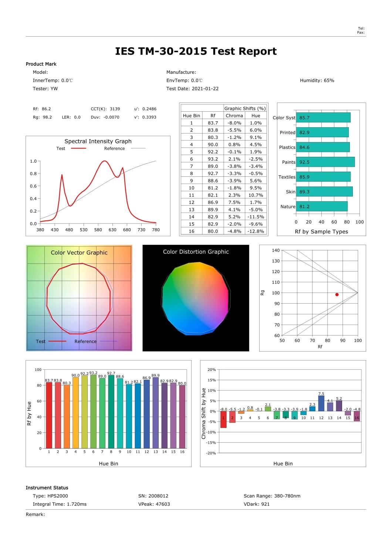Click the 5.2 purple chroma shift bar bin 14
392x554 pixels.
point(339,406)
